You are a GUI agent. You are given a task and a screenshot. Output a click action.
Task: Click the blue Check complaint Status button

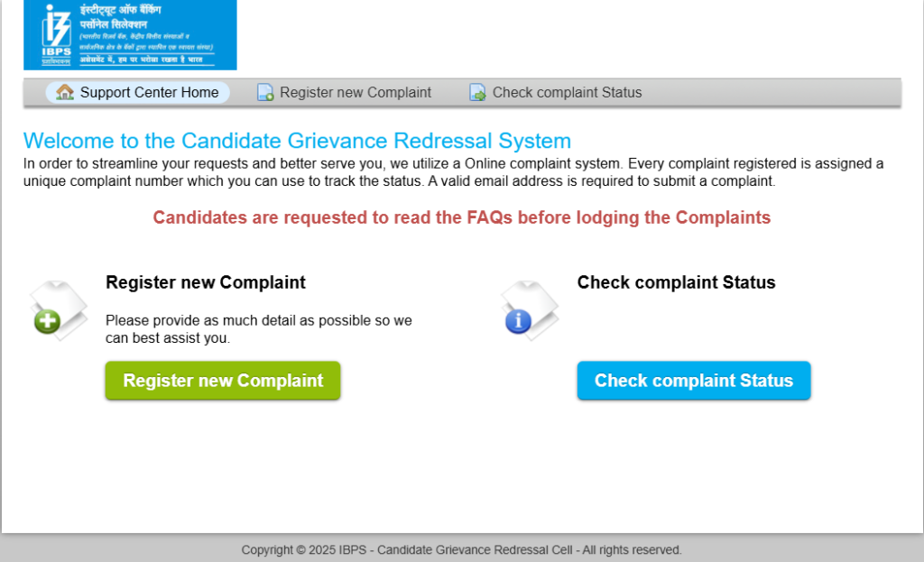(x=694, y=381)
